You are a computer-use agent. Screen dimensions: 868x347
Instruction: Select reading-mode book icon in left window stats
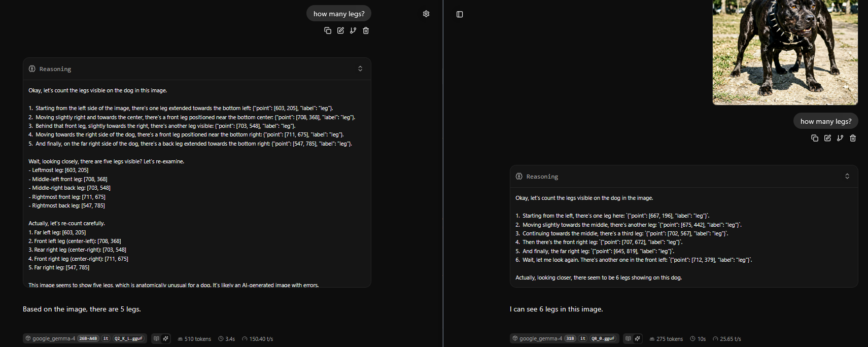[156, 338]
